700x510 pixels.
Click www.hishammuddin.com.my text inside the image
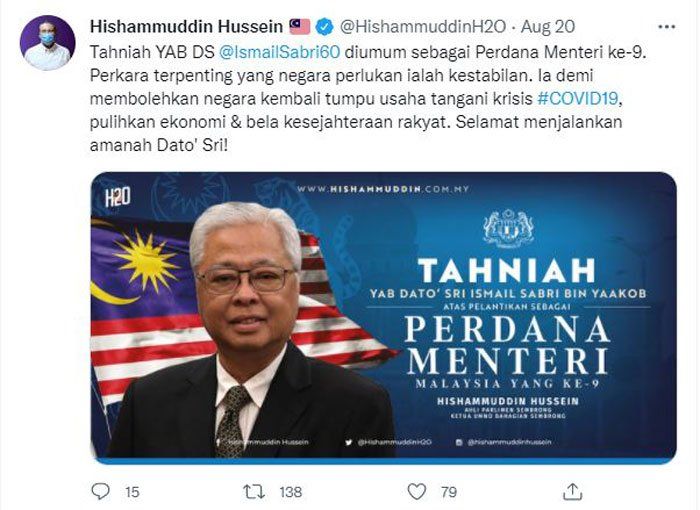click(383, 189)
